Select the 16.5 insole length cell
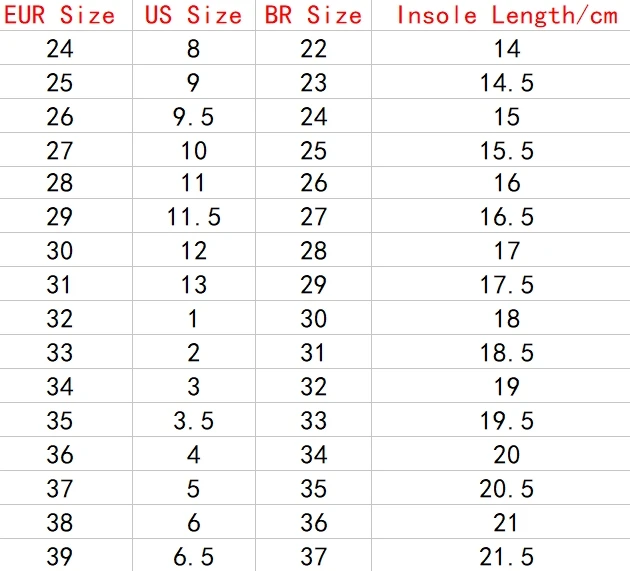Viewport: 630px width, 571px height. [x=507, y=217]
